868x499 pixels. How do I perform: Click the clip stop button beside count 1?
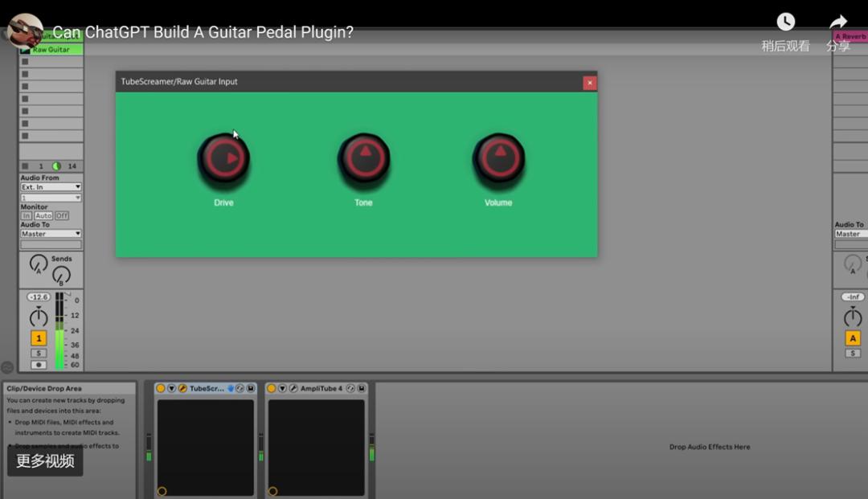pos(25,166)
